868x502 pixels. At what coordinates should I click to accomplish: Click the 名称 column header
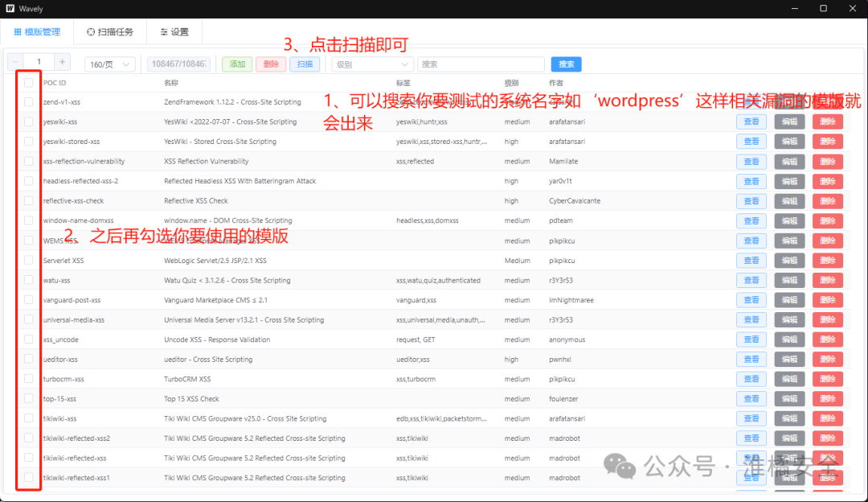click(x=171, y=83)
